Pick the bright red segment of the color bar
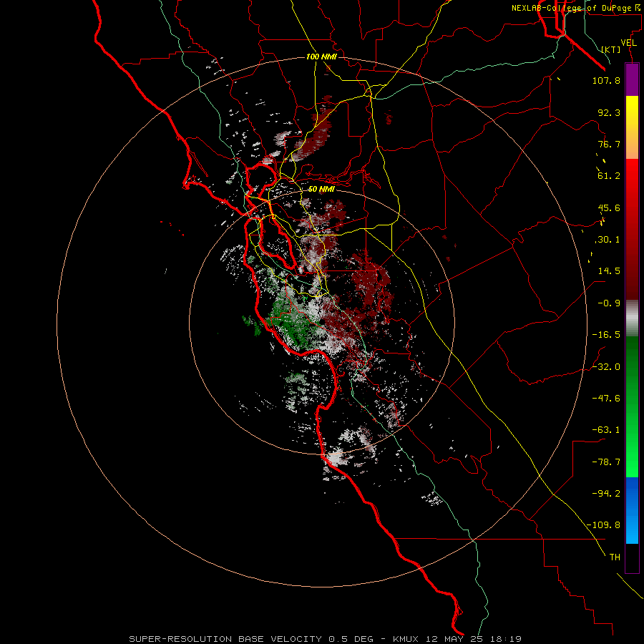The height and width of the screenshot is (644, 644). 632,229
